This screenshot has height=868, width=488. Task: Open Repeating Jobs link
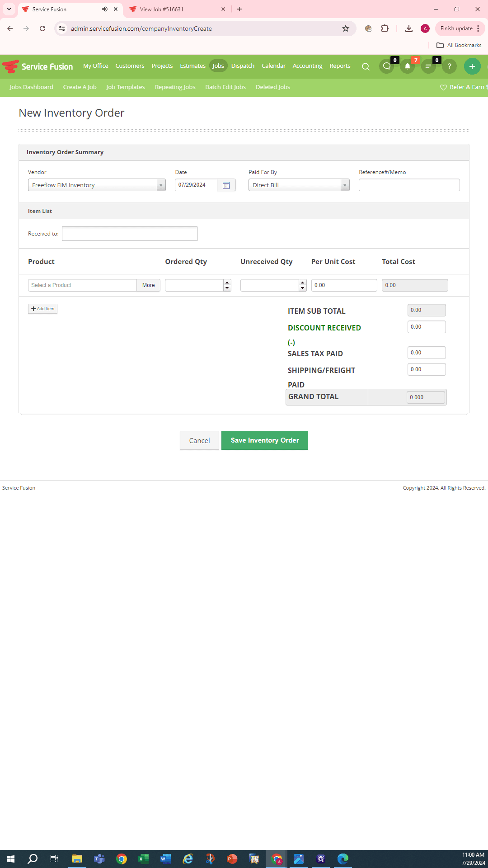tap(175, 87)
